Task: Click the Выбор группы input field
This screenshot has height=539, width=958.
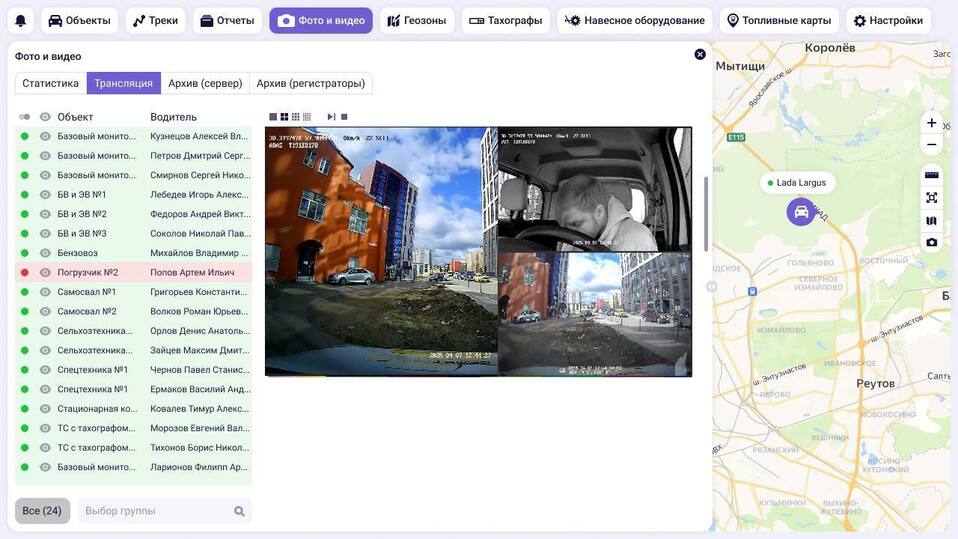Action: (164, 511)
